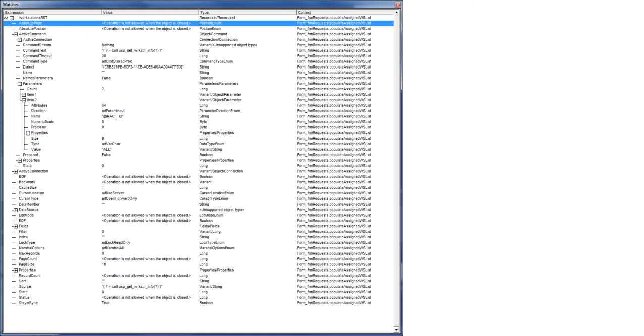Collapse Item 2 under Parameters
This screenshot has height=336, width=644.
coord(23,100)
